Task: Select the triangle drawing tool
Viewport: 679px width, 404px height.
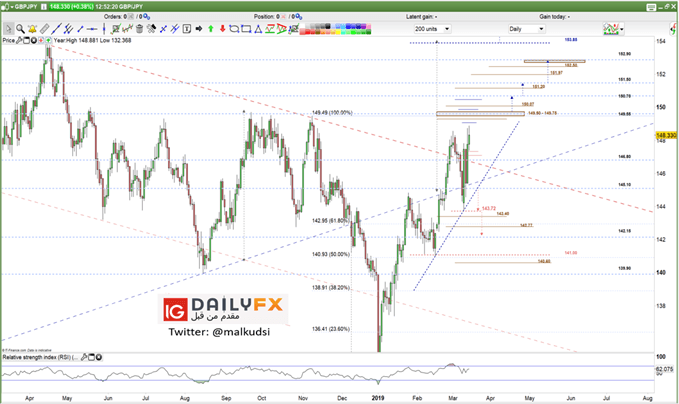Action: pos(258,29)
